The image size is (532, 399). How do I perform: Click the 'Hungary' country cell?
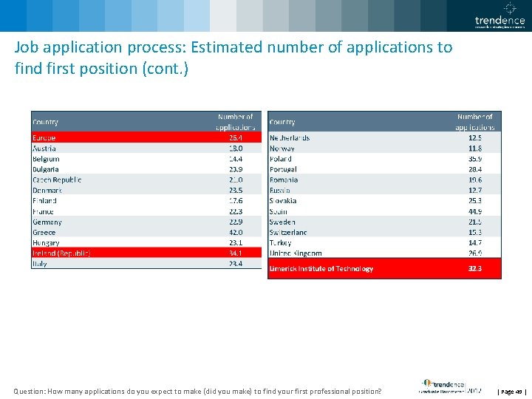coord(46,243)
